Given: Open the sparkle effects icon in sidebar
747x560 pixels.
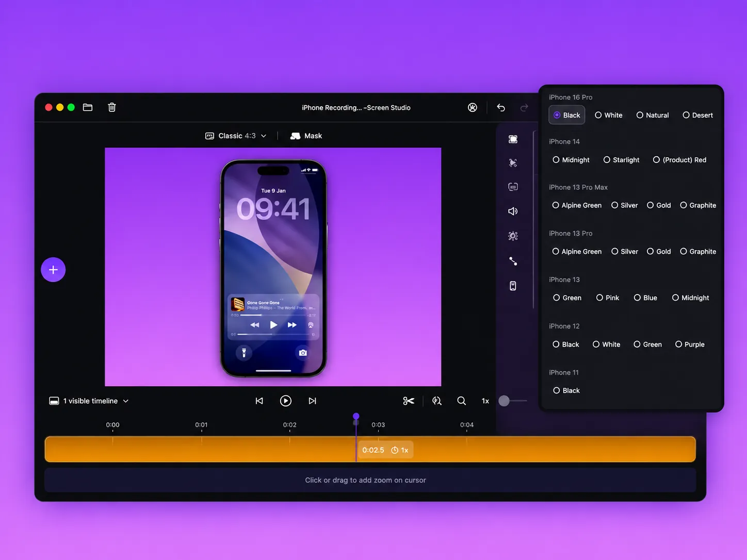Looking at the screenshot, I should pos(513,236).
